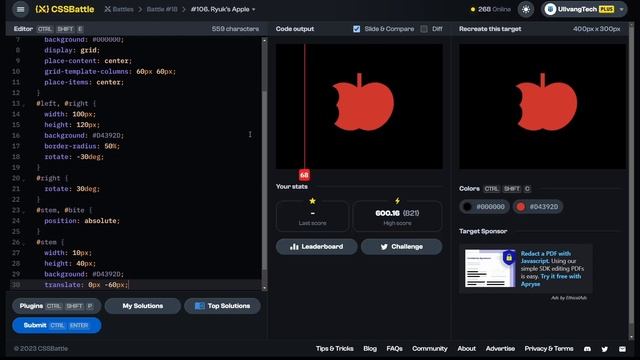Toggle the light theme sun icon
The height and width of the screenshot is (360, 640).
526,9
